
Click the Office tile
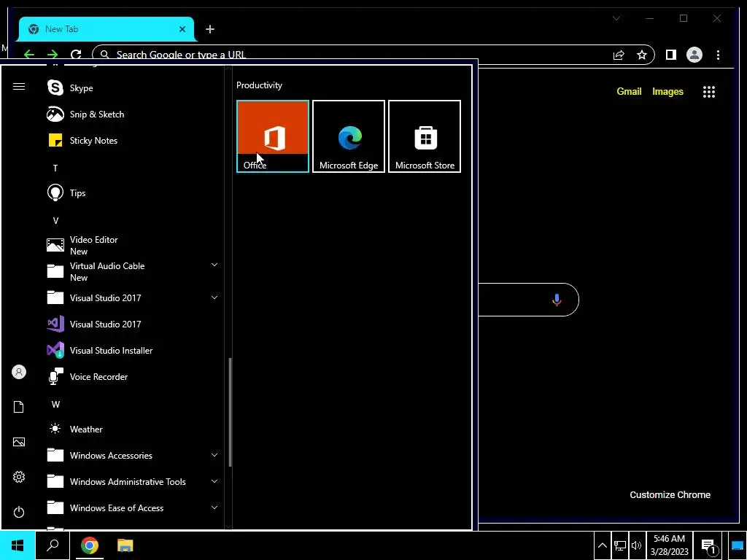(273, 136)
